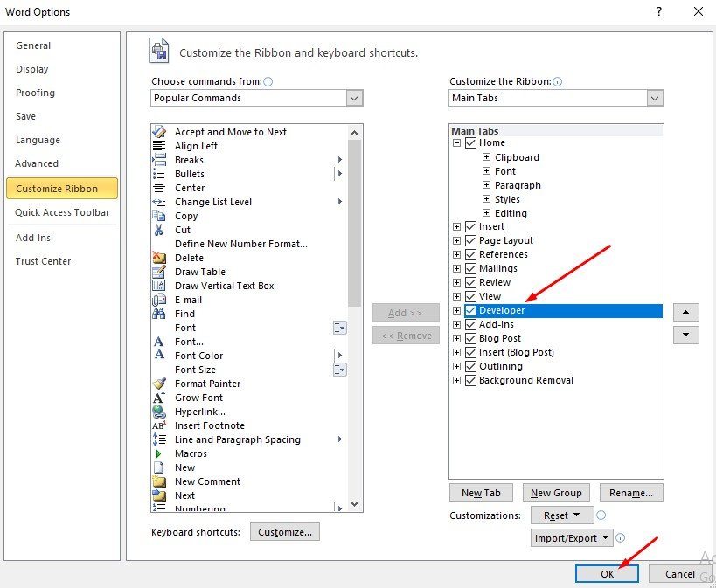Click the help question mark in title bar
This screenshot has height=588, width=716.
pyautogui.click(x=659, y=11)
